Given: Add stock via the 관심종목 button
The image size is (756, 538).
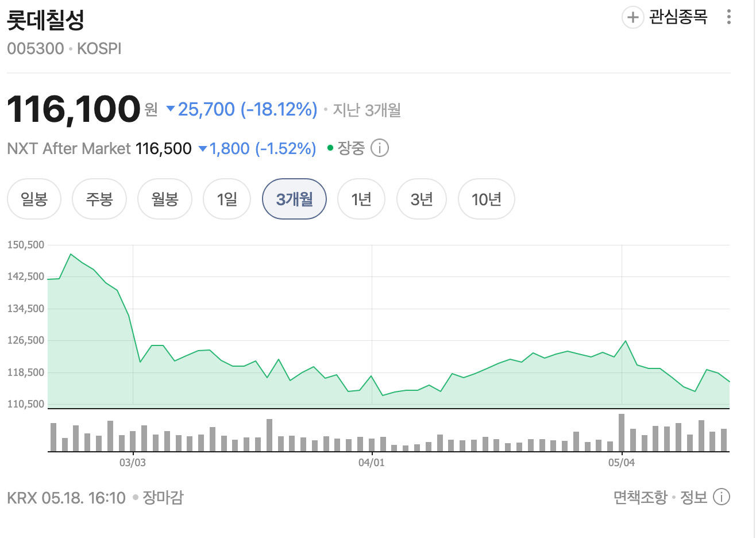Looking at the screenshot, I should (665, 17).
